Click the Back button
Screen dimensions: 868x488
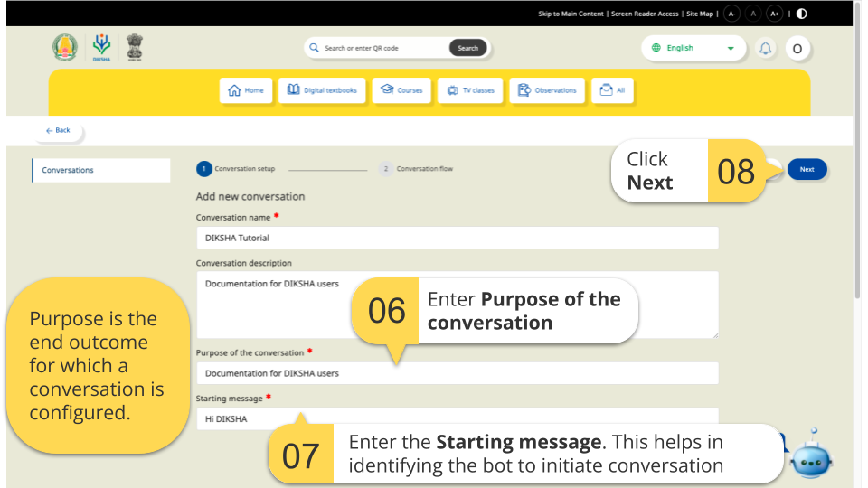(x=58, y=131)
